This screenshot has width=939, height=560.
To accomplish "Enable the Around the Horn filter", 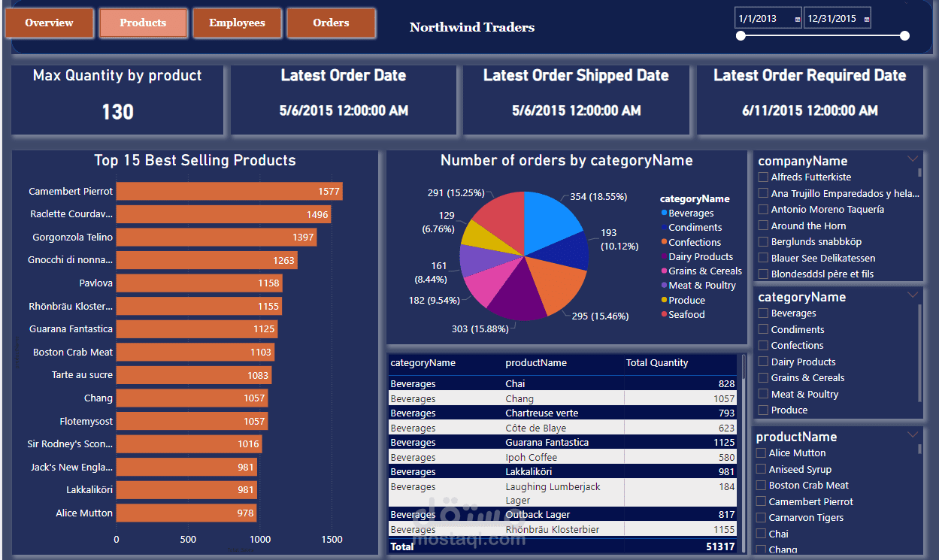I will coord(763,226).
